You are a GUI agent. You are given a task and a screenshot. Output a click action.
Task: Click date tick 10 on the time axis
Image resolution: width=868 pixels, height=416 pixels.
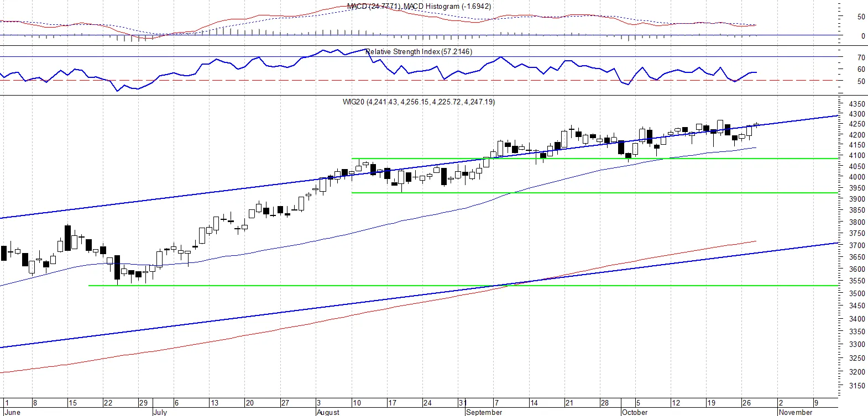click(x=357, y=403)
